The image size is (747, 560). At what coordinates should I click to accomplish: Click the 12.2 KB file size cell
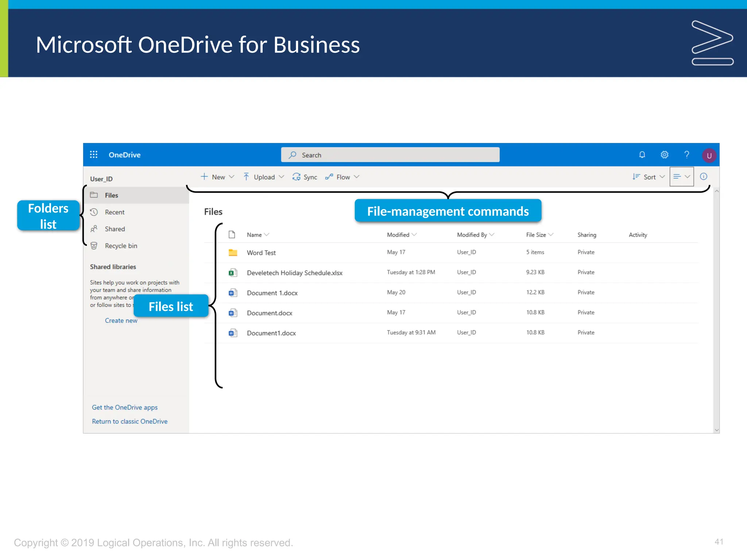point(535,292)
